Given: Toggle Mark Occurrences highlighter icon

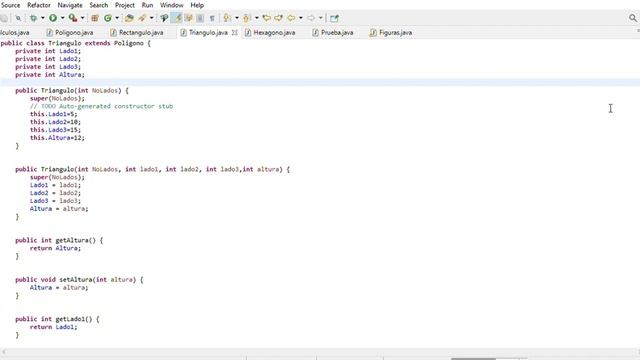Looking at the screenshot, I should coord(177,18).
